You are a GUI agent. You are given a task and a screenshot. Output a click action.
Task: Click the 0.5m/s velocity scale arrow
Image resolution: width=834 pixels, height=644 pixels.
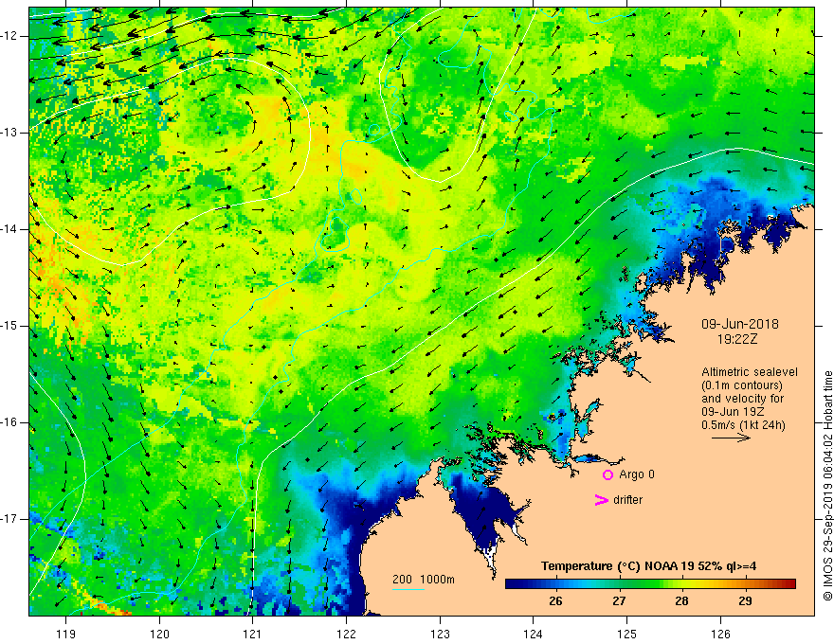click(x=732, y=438)
